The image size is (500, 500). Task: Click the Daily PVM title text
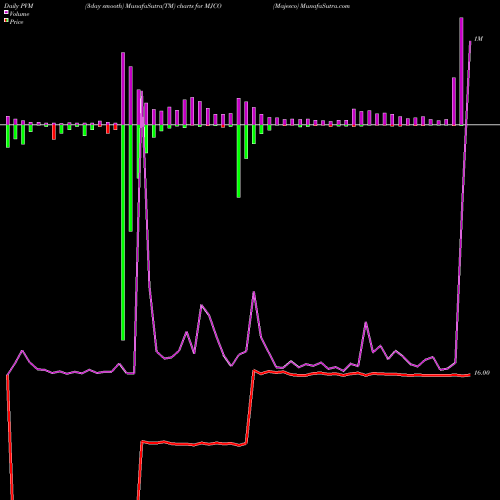point(19,6)
